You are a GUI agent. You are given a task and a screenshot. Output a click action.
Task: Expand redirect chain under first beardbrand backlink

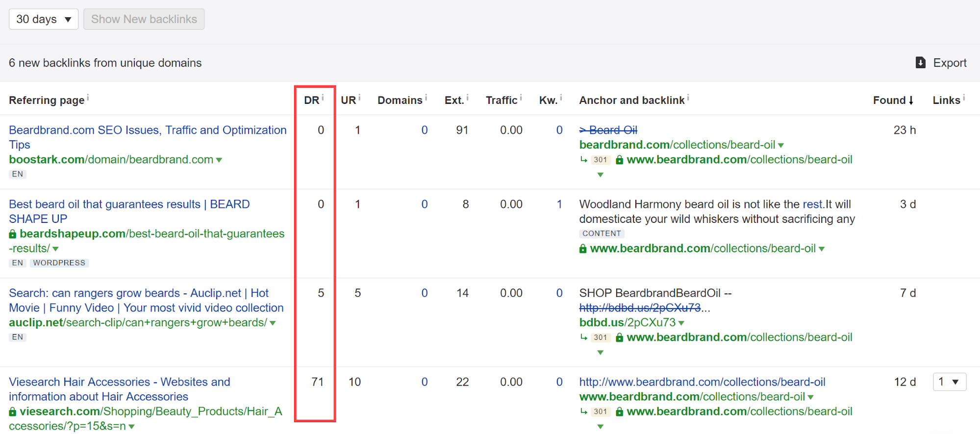click(600, 175)
